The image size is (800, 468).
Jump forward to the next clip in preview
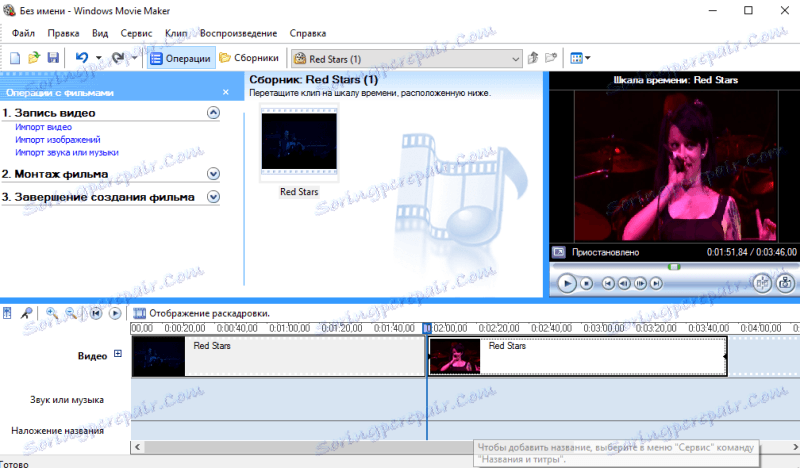tap(657, 283)
